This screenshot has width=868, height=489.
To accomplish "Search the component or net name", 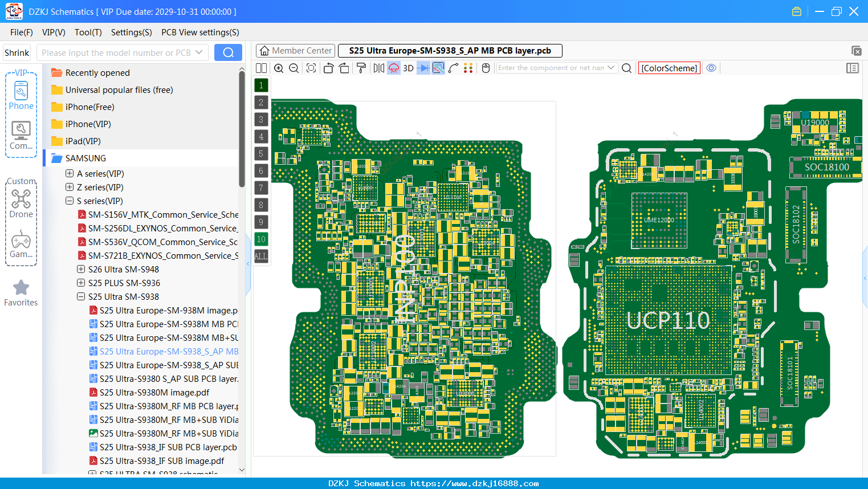I will pos(626,68).
